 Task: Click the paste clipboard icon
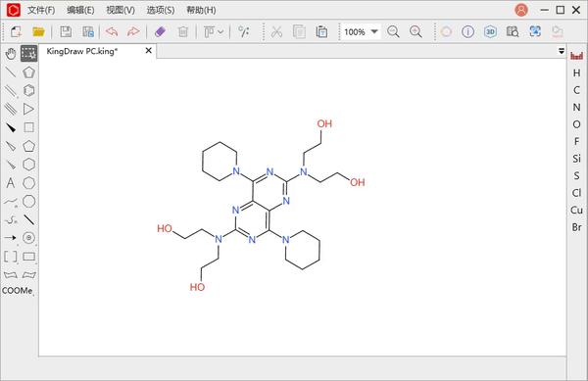coord(321,32)
